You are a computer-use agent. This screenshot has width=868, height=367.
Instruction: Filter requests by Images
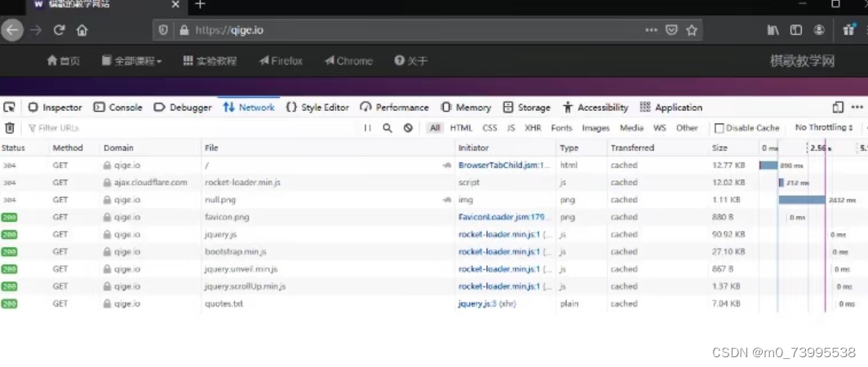pyautogui.click(x=596, y=128)
